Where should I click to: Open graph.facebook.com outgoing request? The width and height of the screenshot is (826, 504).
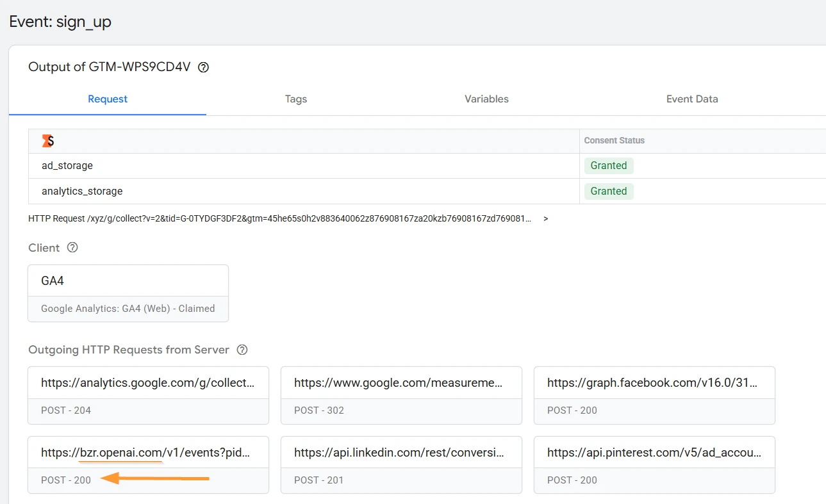coord(654,395)
